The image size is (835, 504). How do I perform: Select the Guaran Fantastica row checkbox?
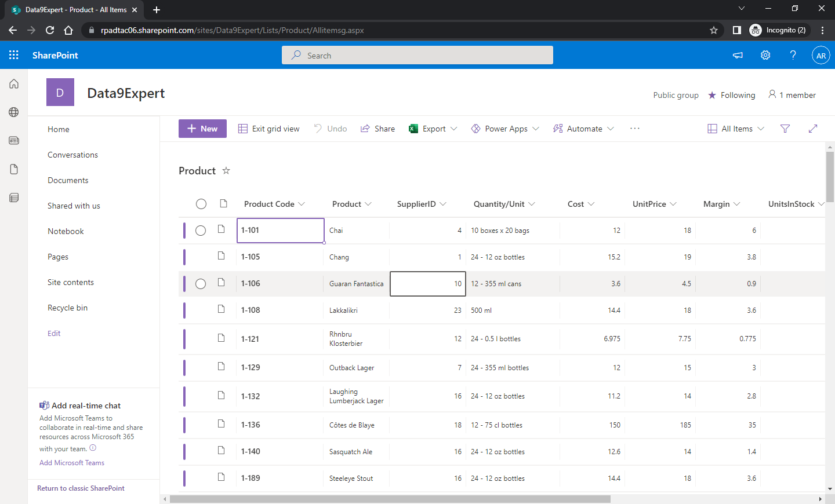tap(201, 283)
